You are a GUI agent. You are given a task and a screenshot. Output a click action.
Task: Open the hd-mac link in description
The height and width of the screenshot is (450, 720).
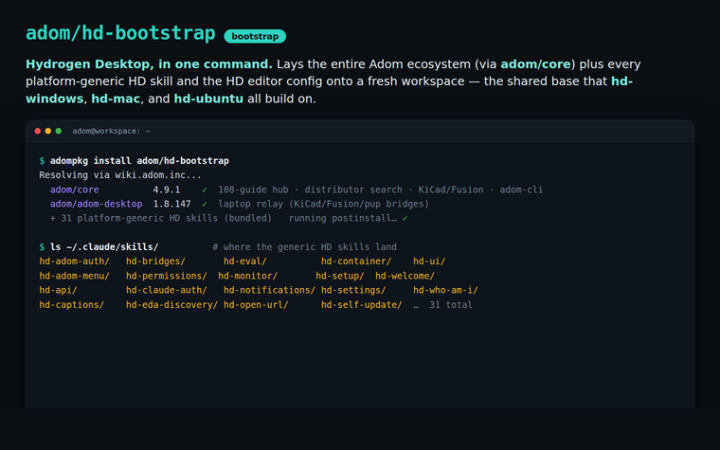point(115,99)
